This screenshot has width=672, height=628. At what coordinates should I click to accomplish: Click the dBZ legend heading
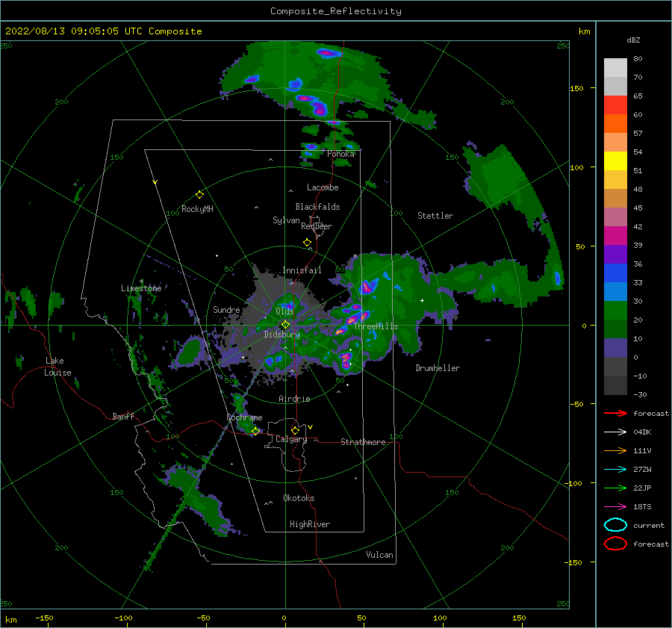pyautogui.click(x=633, y=40)
